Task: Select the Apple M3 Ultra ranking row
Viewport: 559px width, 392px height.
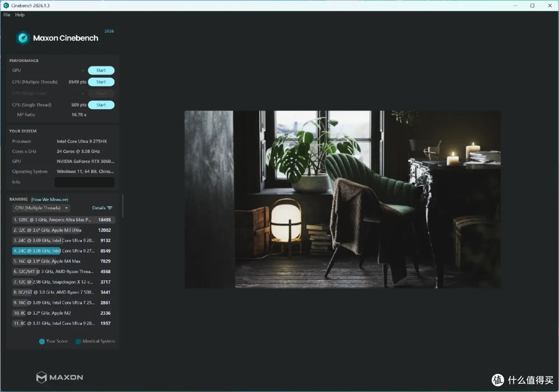Action: click(63, 230)
